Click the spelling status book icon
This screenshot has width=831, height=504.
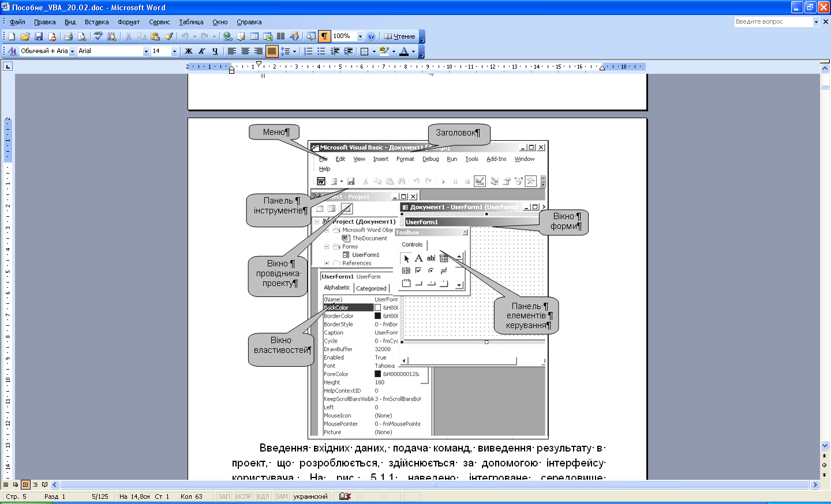pyautogui.click(x=345, y=497)
